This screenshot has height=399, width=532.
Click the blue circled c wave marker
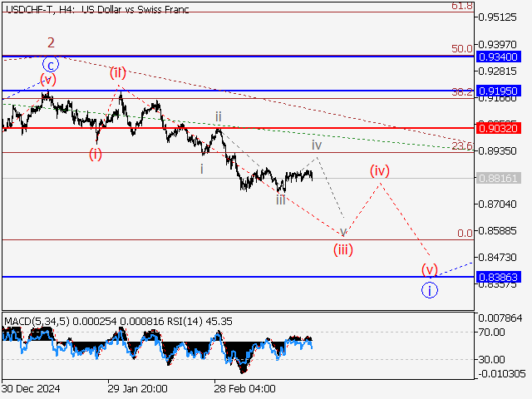[x=51, y=64]
